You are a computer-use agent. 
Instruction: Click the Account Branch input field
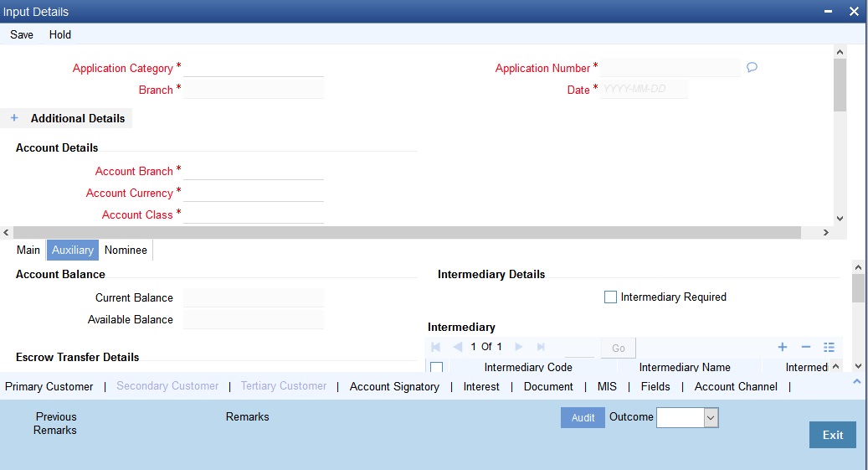point(254,170)
